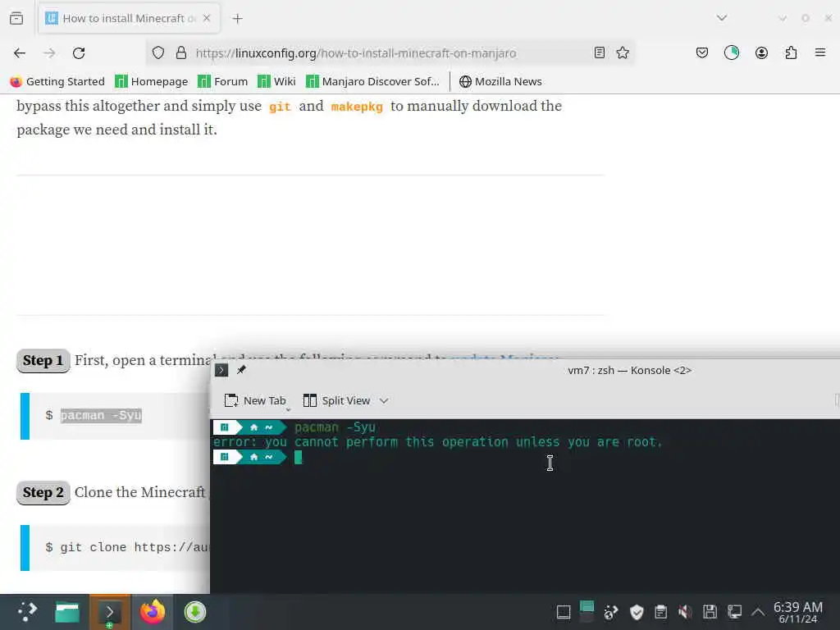Open the teal circular extension icon

point(732,52)
